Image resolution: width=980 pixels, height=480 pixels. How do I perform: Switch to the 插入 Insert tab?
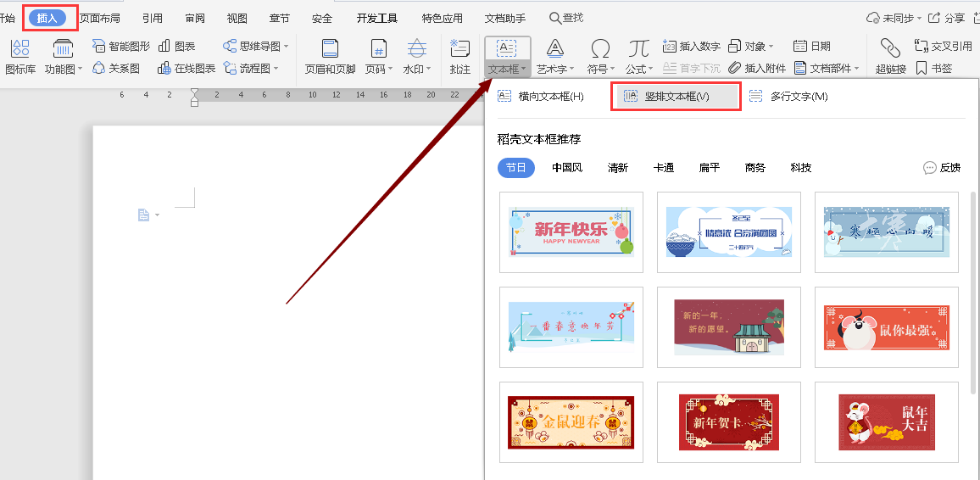(47, 18)
